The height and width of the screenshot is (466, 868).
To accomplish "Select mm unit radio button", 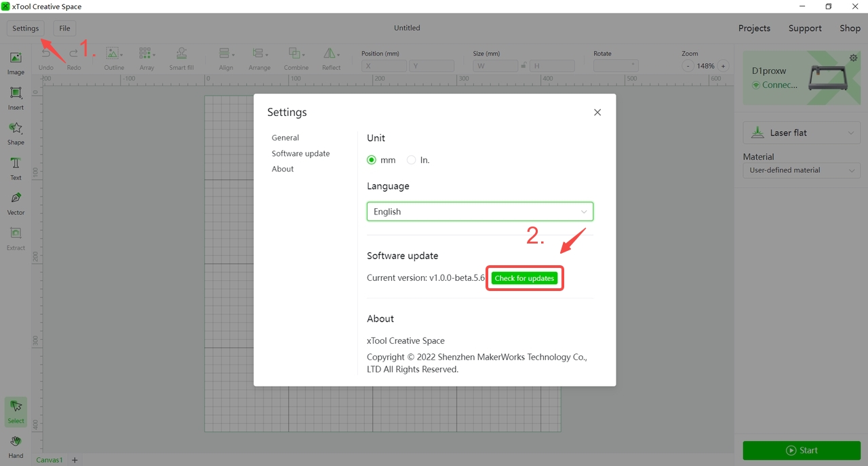I will click(372, 160).
